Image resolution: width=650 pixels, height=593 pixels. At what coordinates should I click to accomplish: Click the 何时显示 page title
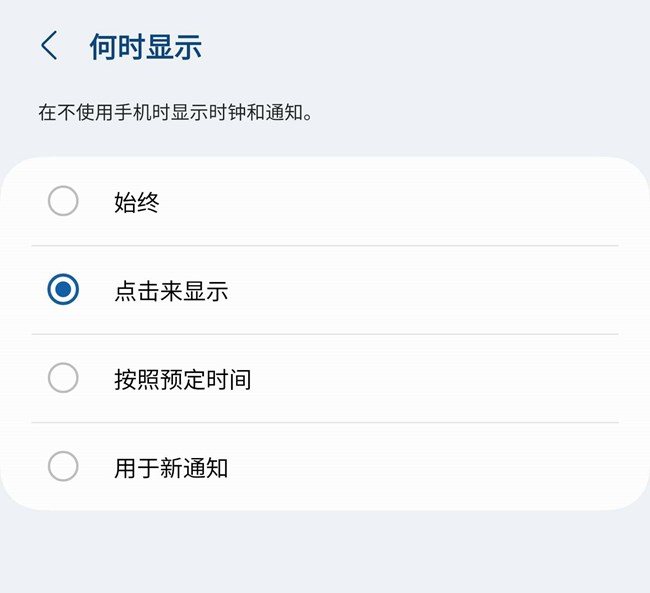point(146,47)
